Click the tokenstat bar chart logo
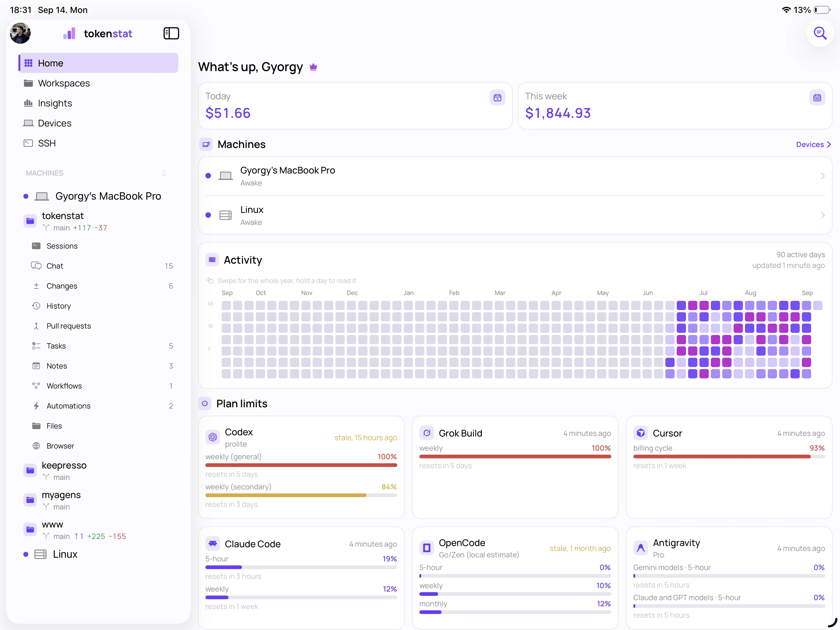Screen dimensions: 840x630 pos(69,34)
